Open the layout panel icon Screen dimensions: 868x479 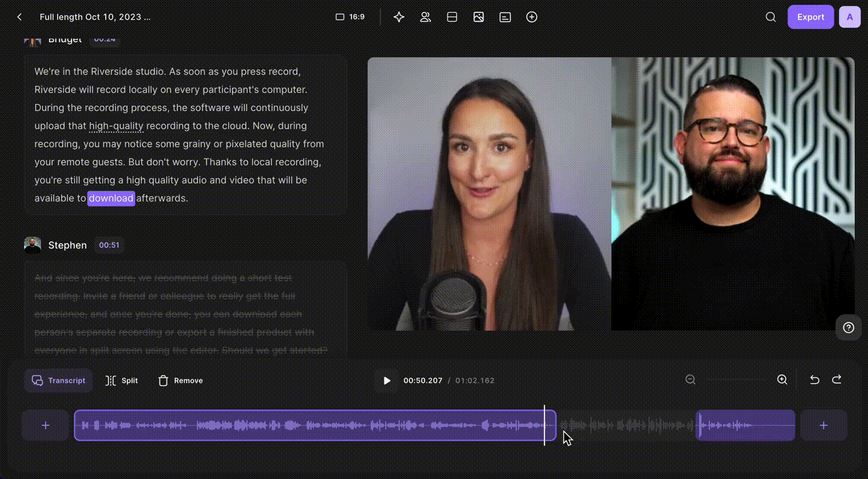point(452,17)
